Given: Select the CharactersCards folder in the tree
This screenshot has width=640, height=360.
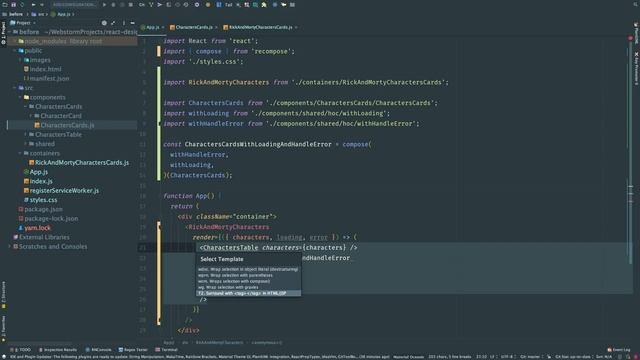Looking at the screenshot, I should [x=55, y=107].
